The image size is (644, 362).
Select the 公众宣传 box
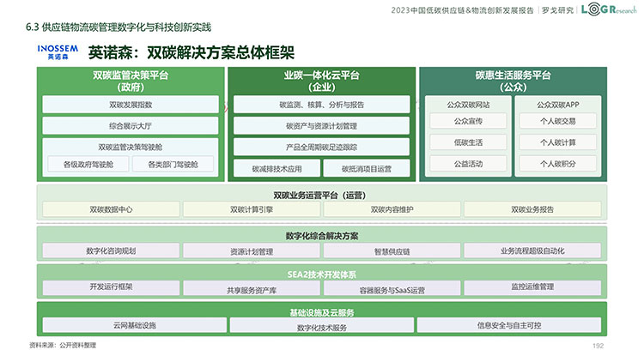(x=468, y=121)
